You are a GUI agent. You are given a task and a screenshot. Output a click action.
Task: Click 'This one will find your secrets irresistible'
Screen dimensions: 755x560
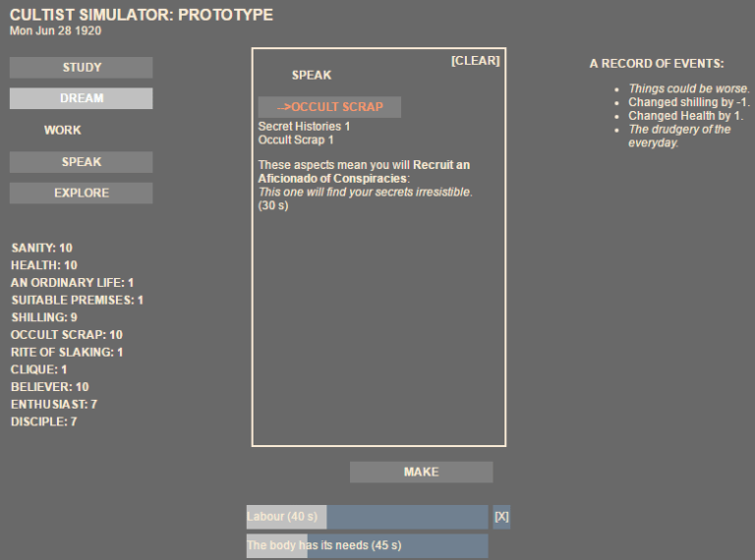365,192
